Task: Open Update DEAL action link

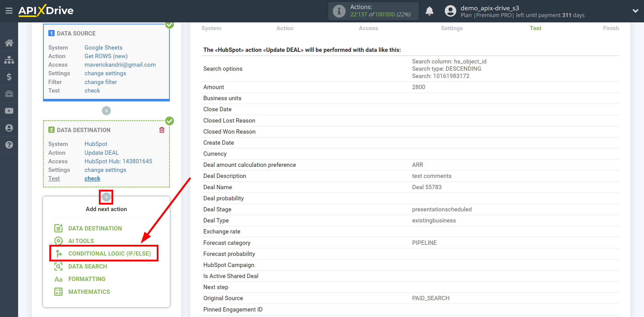Action: click(x=102, y=153)
